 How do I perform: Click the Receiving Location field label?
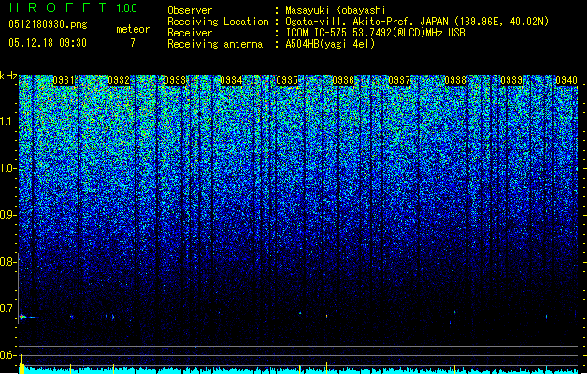(x=218, y=22)
